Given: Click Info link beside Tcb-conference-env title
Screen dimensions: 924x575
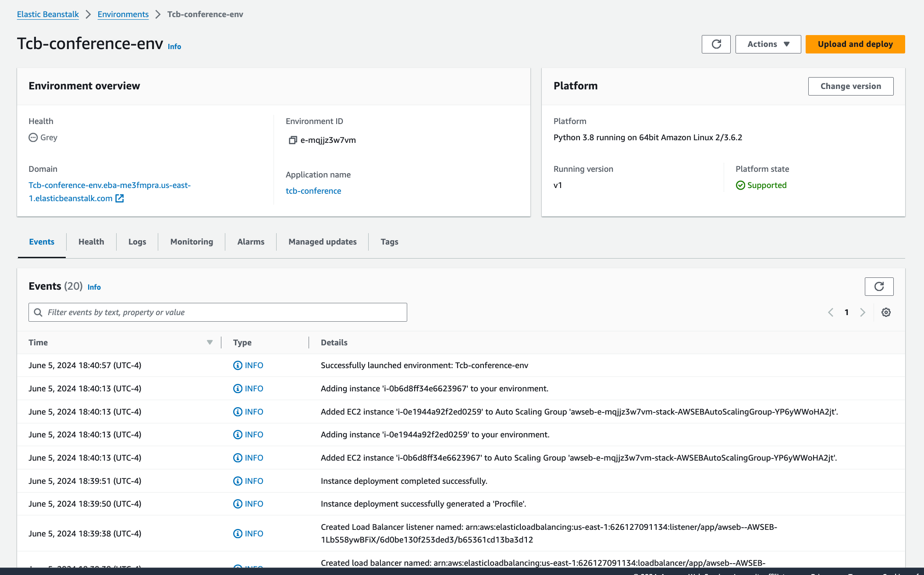Looking at the screenshot, I should pos(174,46).
